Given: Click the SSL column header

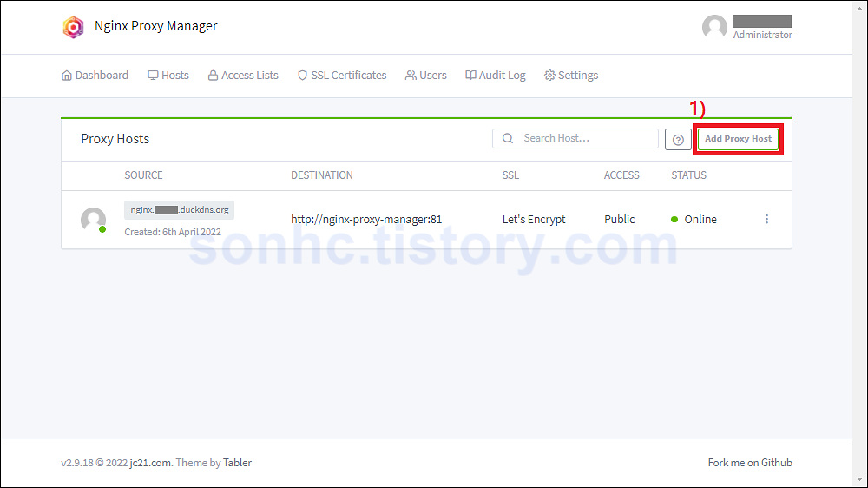Looking at the screenshot, I should pos(510,175).
